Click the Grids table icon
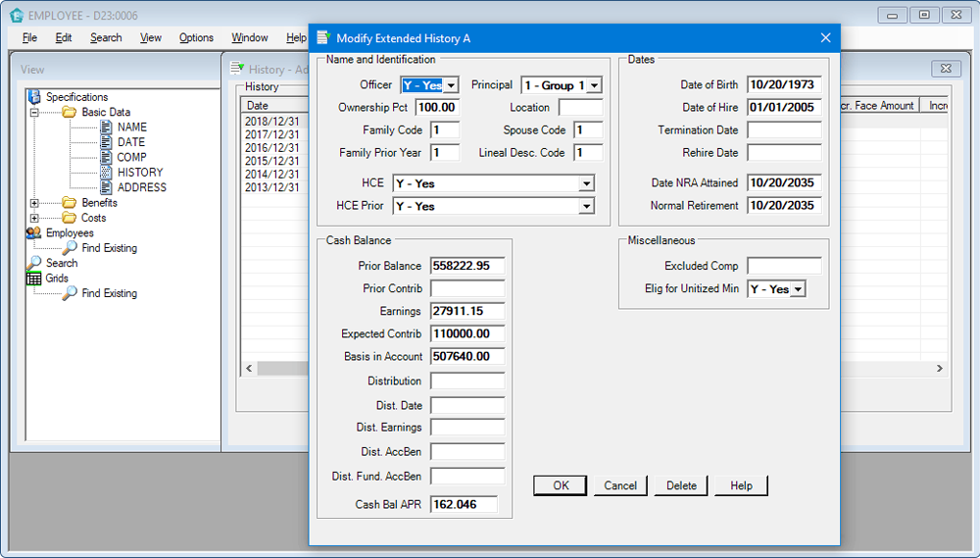This screenshot has height=558, width=980. point(34,279)
